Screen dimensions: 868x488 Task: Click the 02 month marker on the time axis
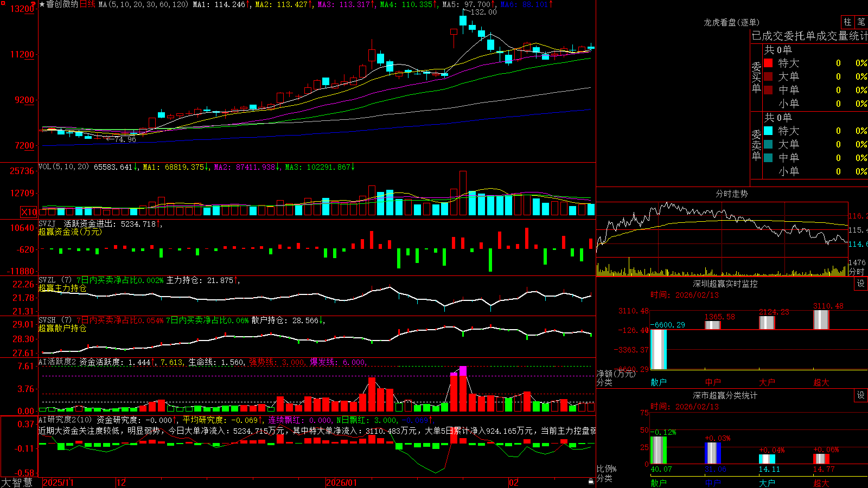[x=514, y=483]
